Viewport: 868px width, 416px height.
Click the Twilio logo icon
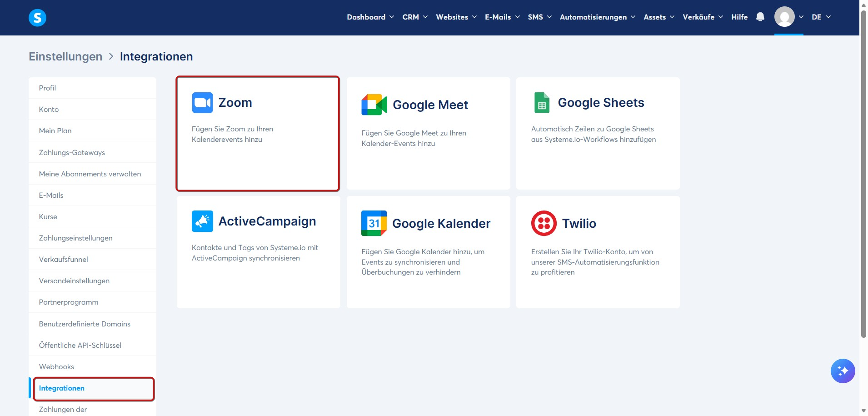[x=544, y=223]
